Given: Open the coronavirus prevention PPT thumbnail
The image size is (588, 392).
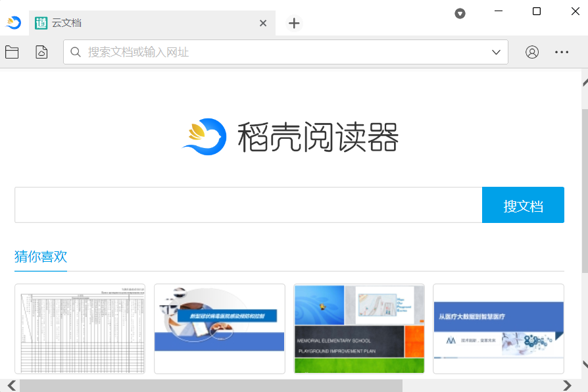Looking at the screenshot, I should tap(219, 328).
